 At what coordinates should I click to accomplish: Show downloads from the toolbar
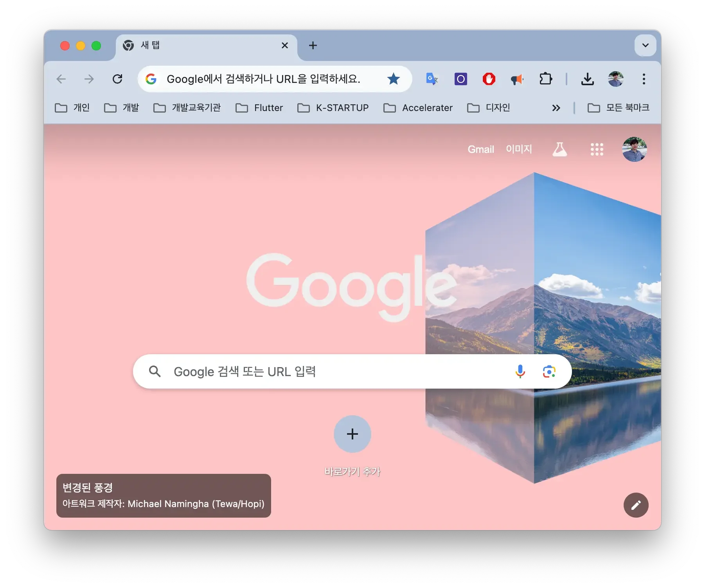pyautogui.click(x=587, y=79)
